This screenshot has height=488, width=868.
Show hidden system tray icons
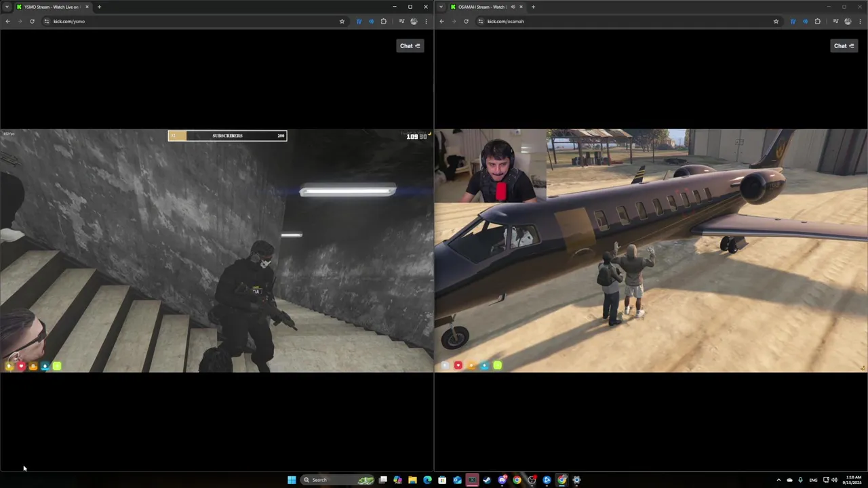tap(778, 480)
